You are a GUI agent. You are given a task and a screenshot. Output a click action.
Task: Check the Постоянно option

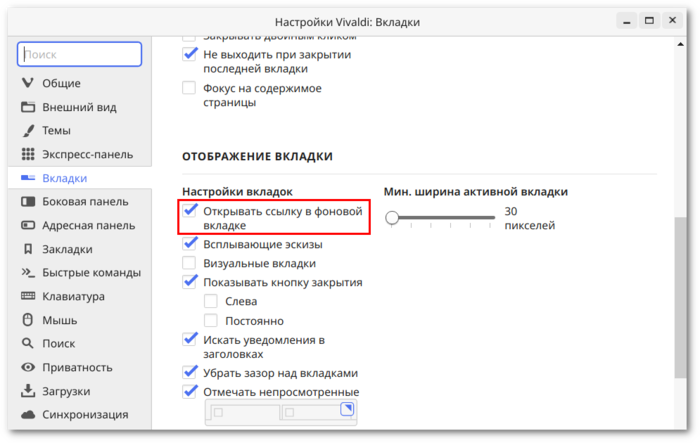click(211, 320)
